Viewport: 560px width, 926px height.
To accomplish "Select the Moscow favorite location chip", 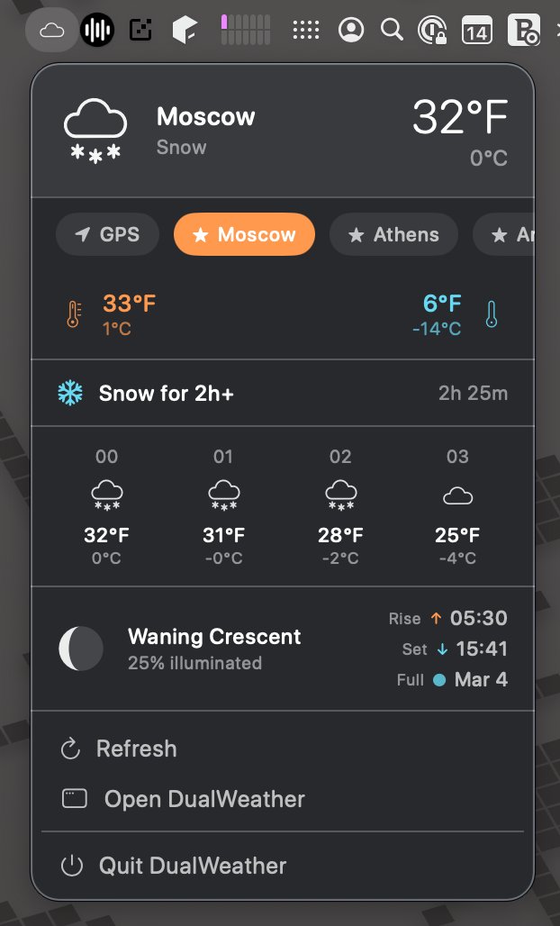I will click(x=244, y=235).
